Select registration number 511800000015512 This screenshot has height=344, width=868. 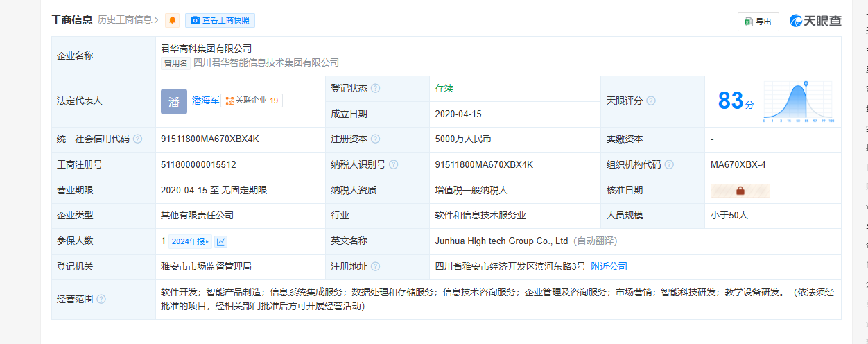(x=198, y=164)
